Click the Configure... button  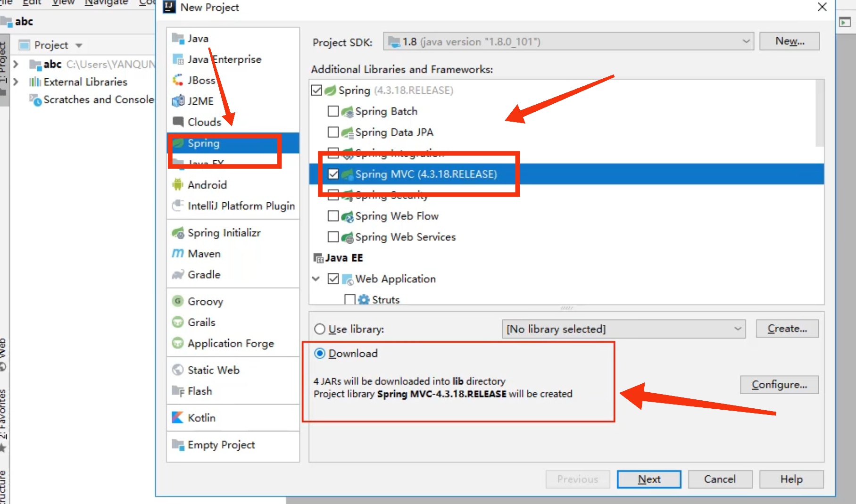tap(779, 385)
